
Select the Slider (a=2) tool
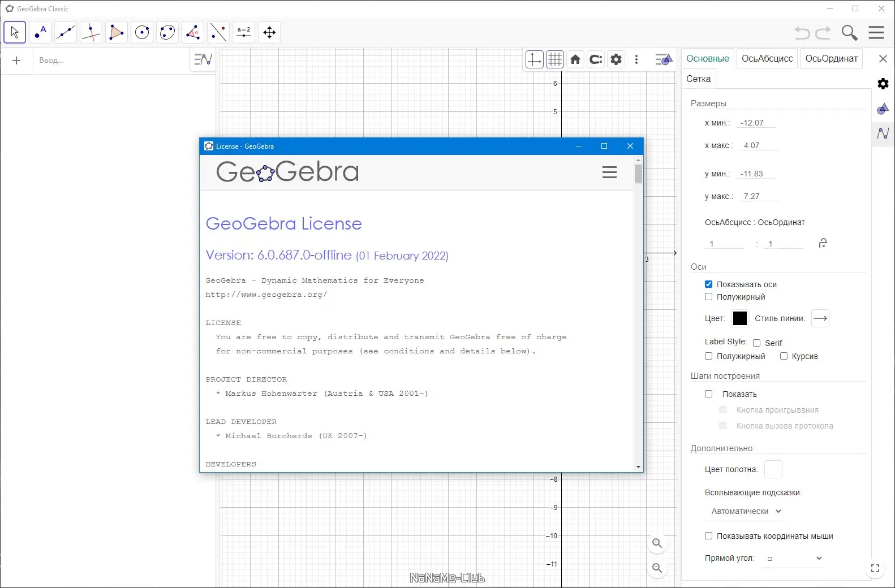pyautogui.click(x=244, y=32)
